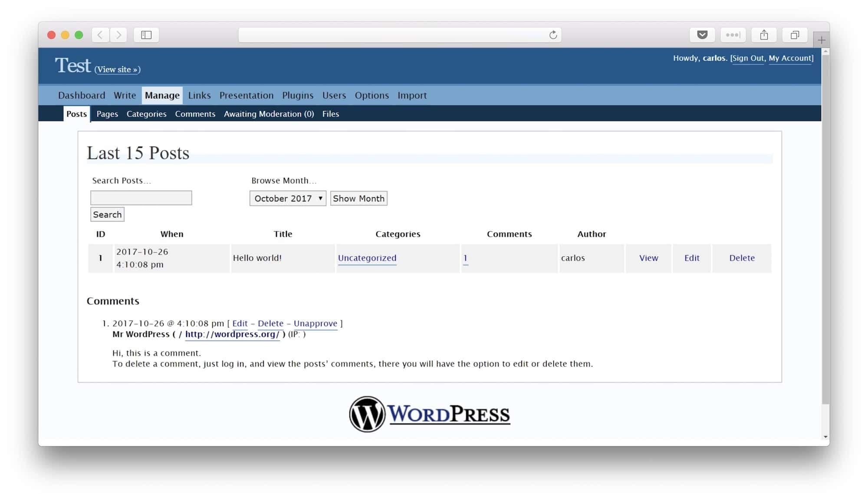Click the browser forward arrow button

click(x=118, y=35)
